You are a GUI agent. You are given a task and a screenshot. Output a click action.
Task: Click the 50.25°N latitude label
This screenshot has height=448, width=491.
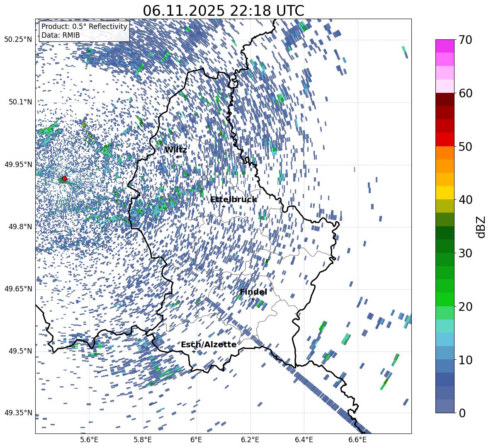(18, 40)
